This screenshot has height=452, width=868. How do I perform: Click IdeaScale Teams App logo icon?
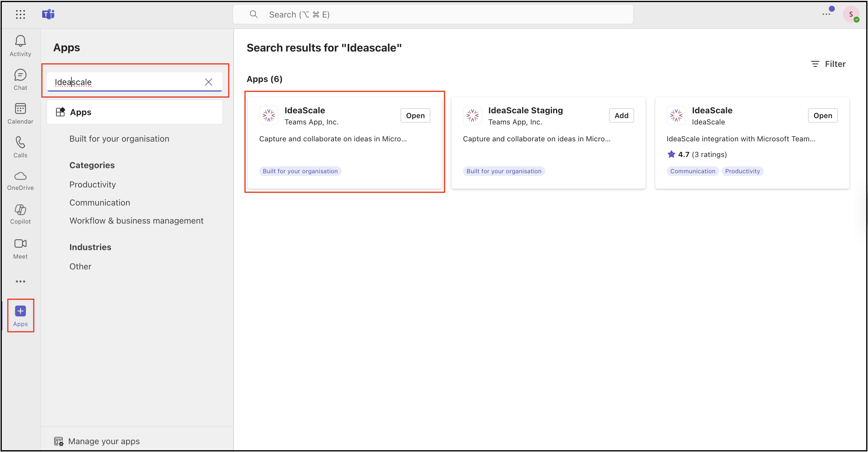click(269, 115)
